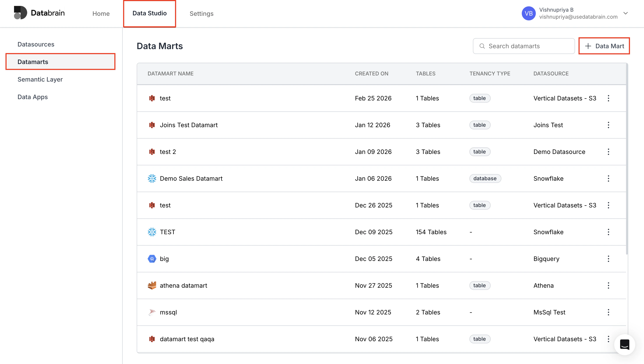Go to Semantic Layer in sidebar

pos(40,79)
